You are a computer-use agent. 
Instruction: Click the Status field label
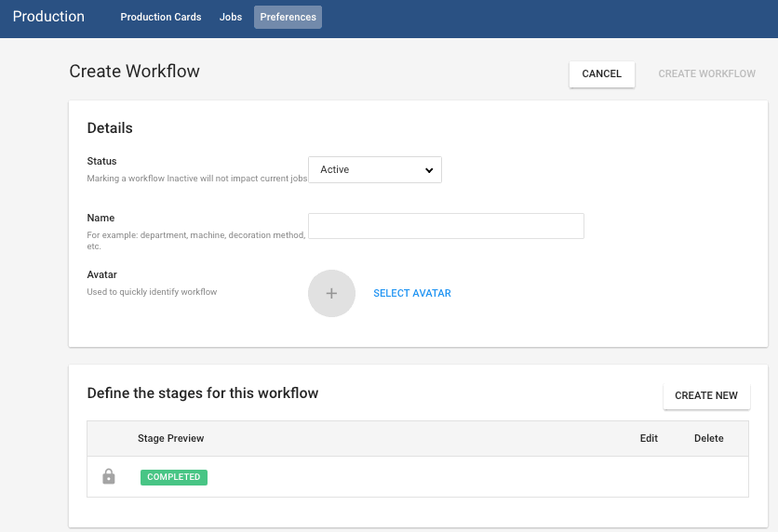(101, 161)
